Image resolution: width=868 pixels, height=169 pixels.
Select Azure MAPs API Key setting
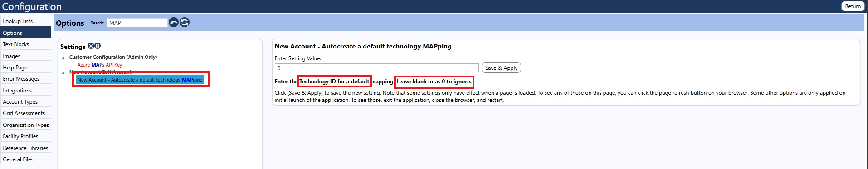(x=100, y=65)
